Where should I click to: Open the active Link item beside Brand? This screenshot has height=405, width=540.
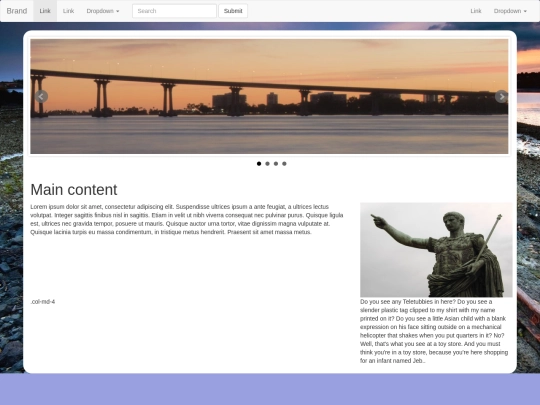[x=45, y=11]
